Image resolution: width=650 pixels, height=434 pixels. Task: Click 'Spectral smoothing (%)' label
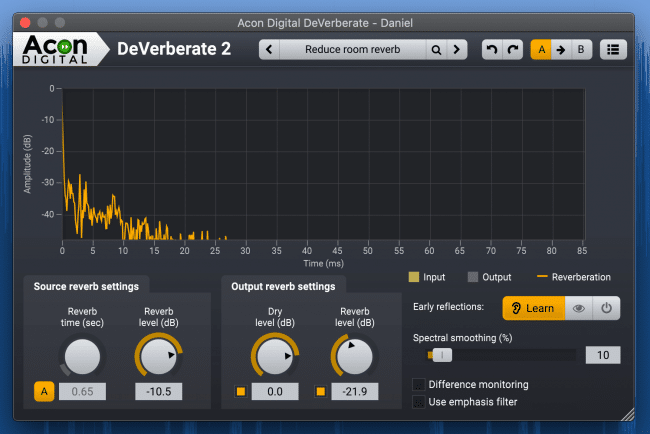point(463,338)
